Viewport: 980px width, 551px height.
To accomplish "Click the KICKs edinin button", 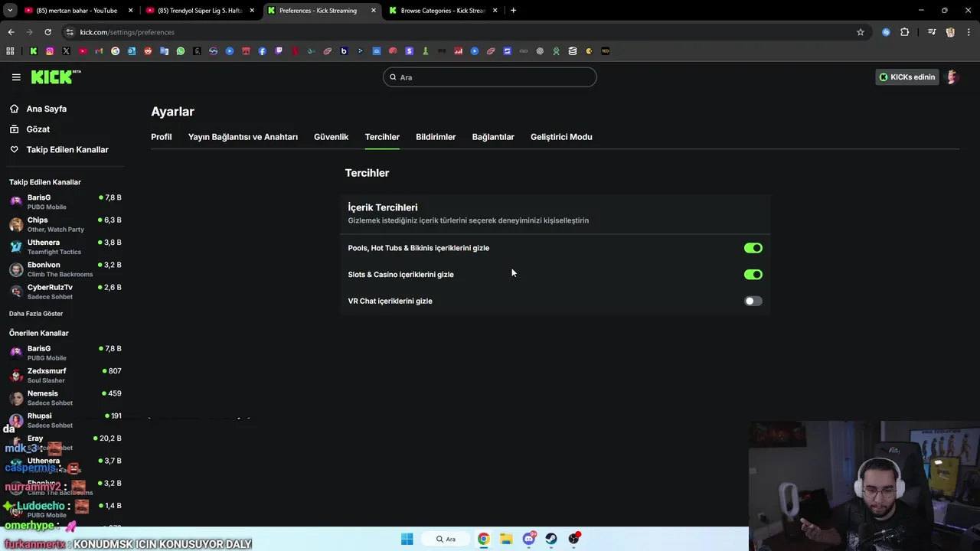I will (907, 77).
